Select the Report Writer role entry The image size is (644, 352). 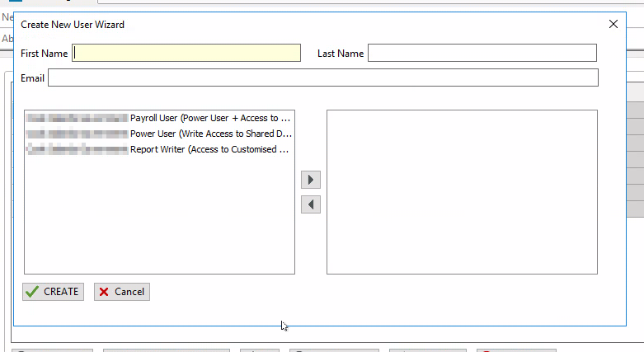(209, 149)
